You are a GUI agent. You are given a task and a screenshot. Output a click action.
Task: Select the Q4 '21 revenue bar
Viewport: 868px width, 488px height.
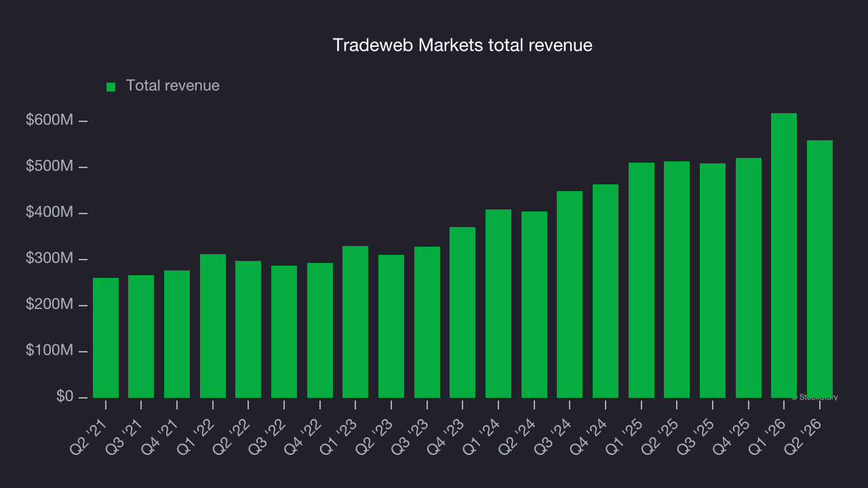click(177, 334)
